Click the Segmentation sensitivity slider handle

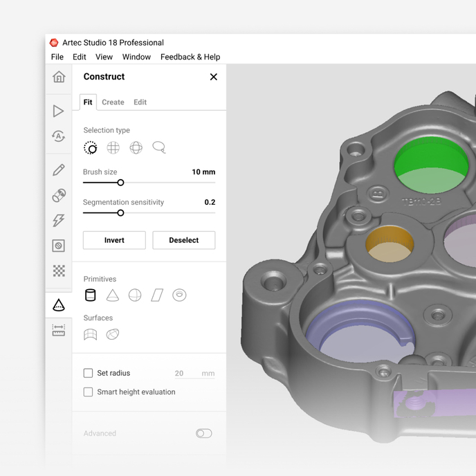[120, 213]
